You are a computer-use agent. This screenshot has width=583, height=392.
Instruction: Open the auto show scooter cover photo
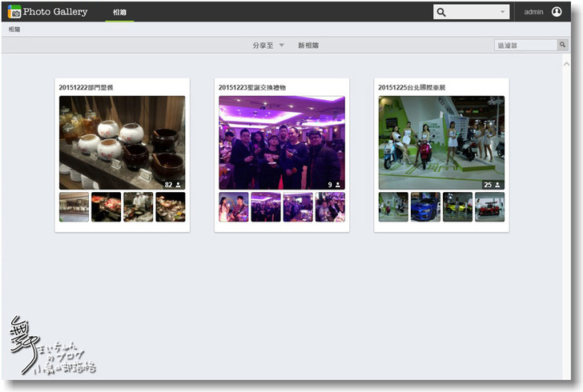[x=441, y=142]
